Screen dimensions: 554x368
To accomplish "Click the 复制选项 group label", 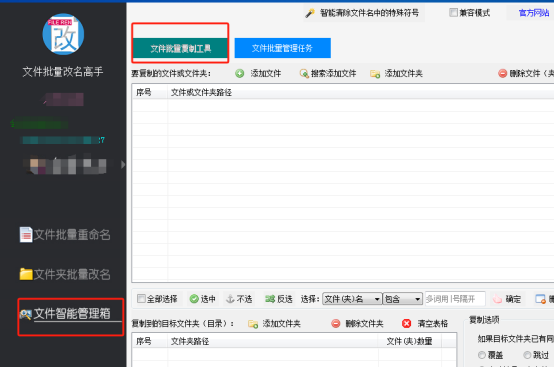I will (484, 320).
